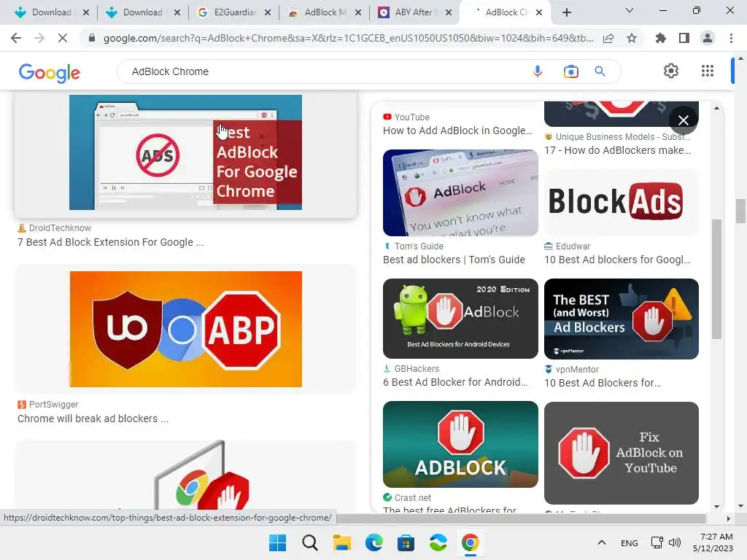
Task: Open the volume speaker tray icon
Action: 675,542
